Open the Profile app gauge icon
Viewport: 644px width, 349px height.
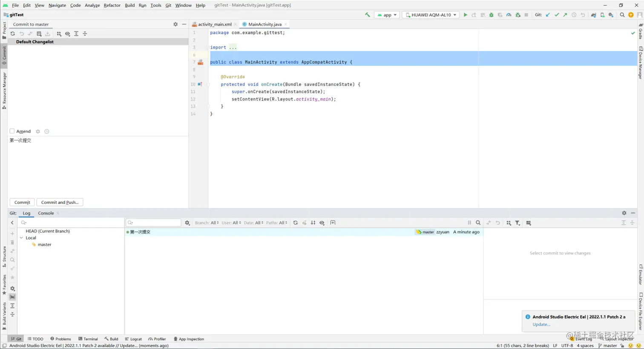coord(509,15)
